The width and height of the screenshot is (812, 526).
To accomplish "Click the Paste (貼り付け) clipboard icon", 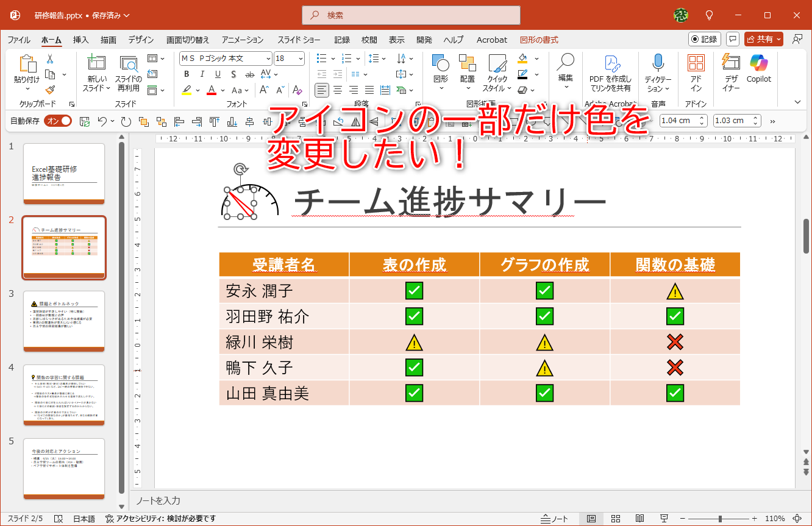I will [27, 65].
